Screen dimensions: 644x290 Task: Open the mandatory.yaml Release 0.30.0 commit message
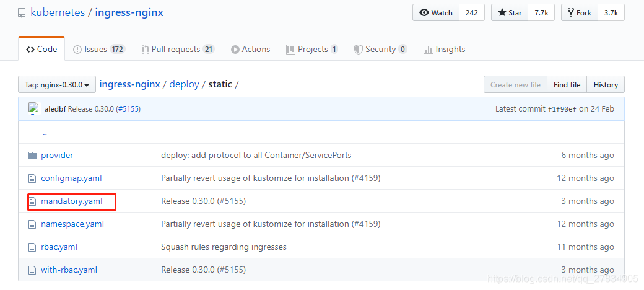[x=203, y=201]
